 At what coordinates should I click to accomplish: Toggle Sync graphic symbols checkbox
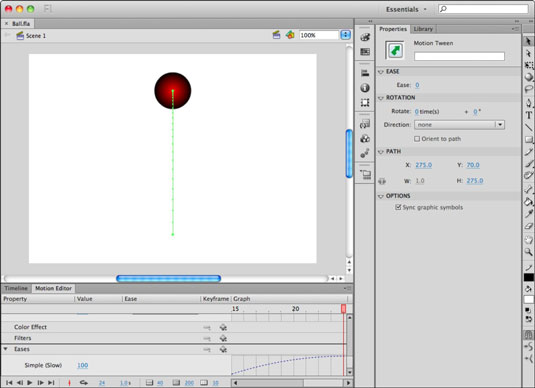coord(398,207)
